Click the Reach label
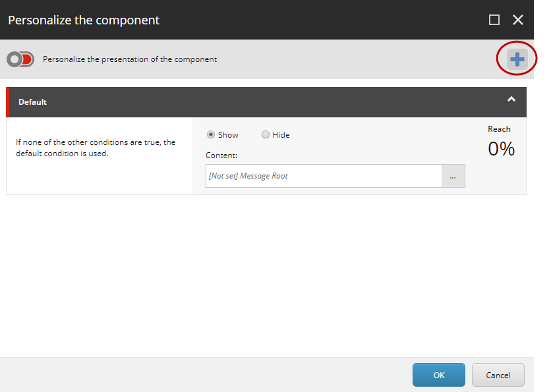Screen dimensions: 551x392 pos(499,129)
